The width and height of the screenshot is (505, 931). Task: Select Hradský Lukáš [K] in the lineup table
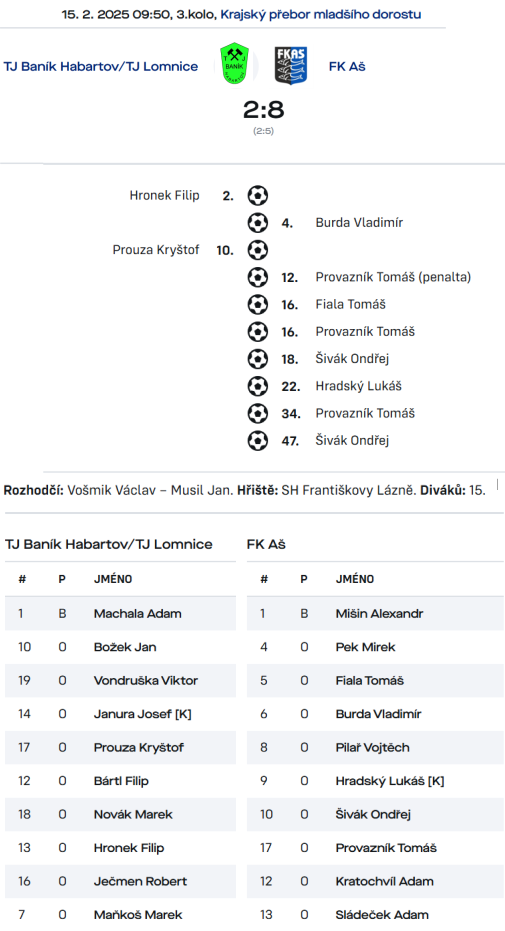[x=375, y=781]
